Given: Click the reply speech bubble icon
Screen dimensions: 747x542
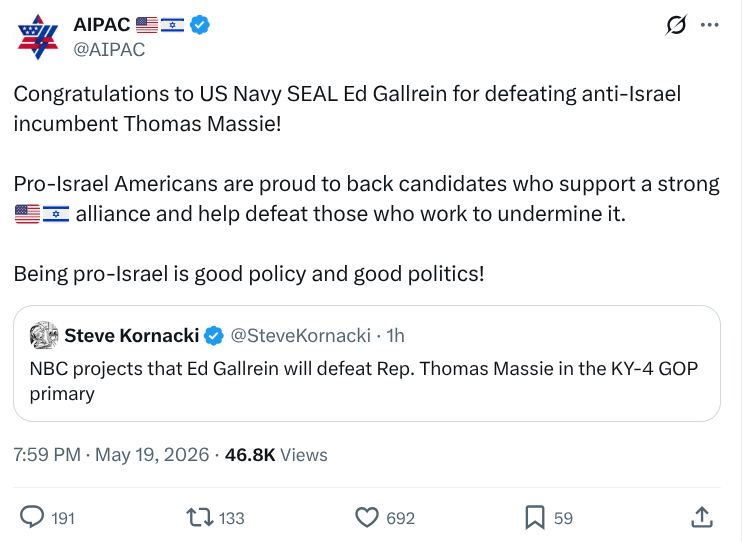Looking at the screenshot, I should pos(32,517).
